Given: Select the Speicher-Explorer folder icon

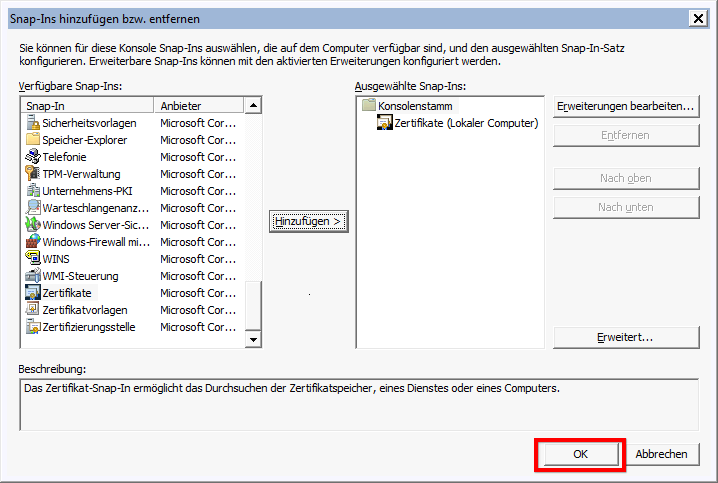Looking at the screenshot, I should tap(33, 140).
